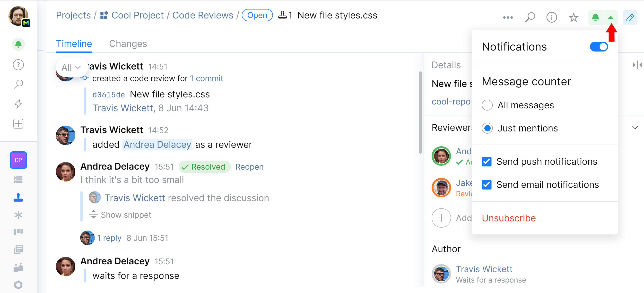This screenshot has height=293, width=644.
Task: Click the red Unsubscribe link
Action: 508,218
